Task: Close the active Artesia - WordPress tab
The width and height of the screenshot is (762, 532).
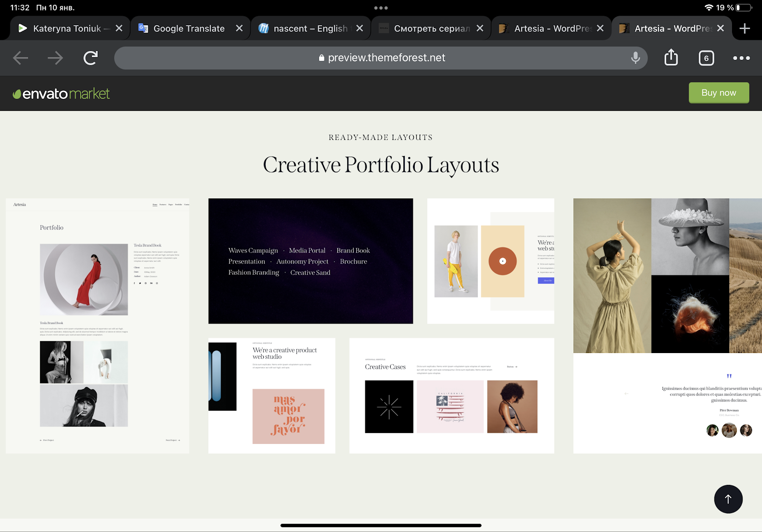Action: pyautogui.click(x=721, y=29)
